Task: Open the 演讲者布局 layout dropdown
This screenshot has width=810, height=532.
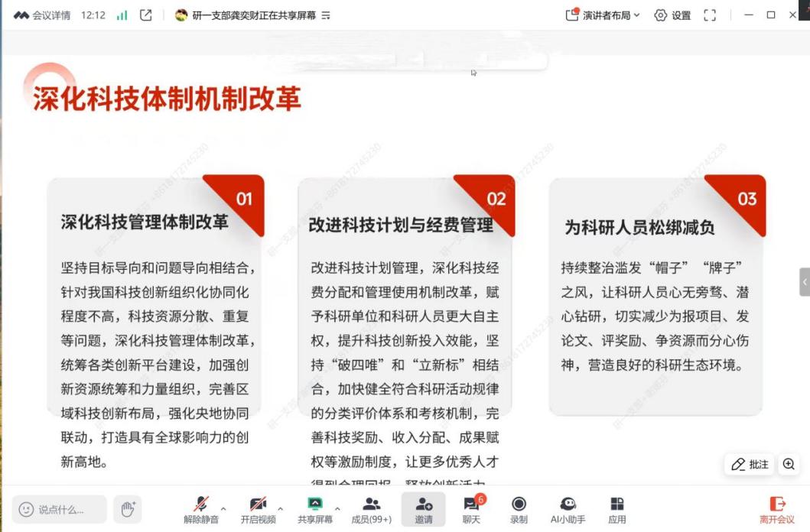Action: (603, 15)
